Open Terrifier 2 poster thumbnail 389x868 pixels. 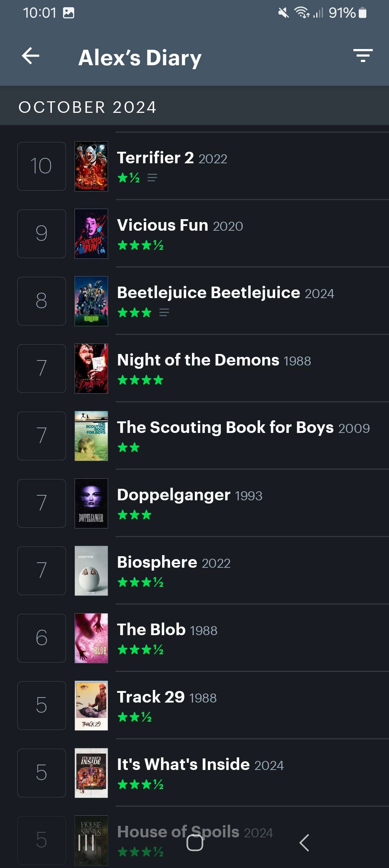pos(91,166)
